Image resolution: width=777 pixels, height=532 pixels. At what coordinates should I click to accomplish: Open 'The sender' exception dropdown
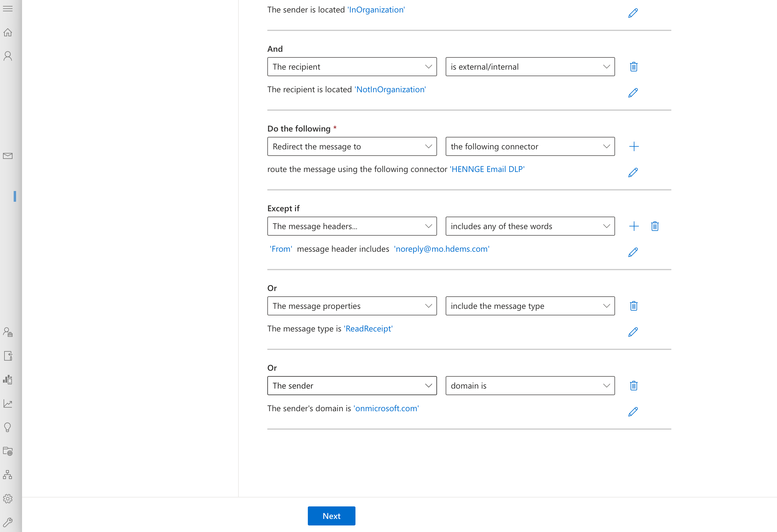tap(352, 386)
